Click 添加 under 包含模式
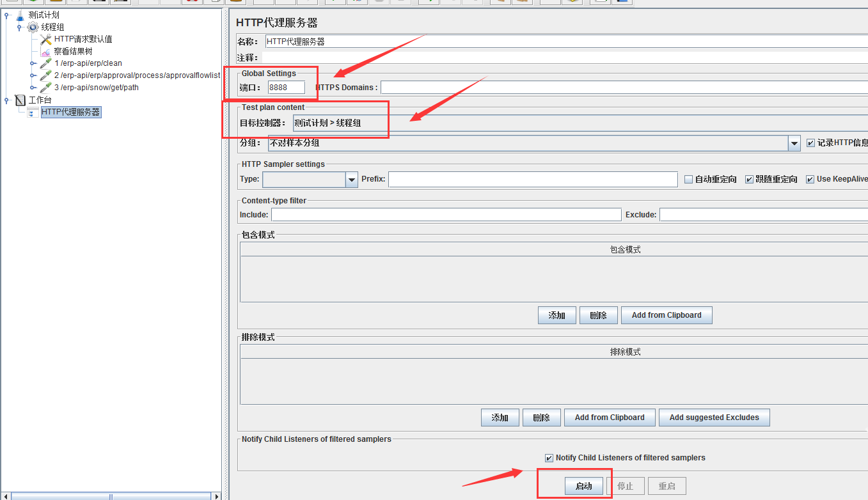This screenshot has height=500, width=868. click(557, 315)
